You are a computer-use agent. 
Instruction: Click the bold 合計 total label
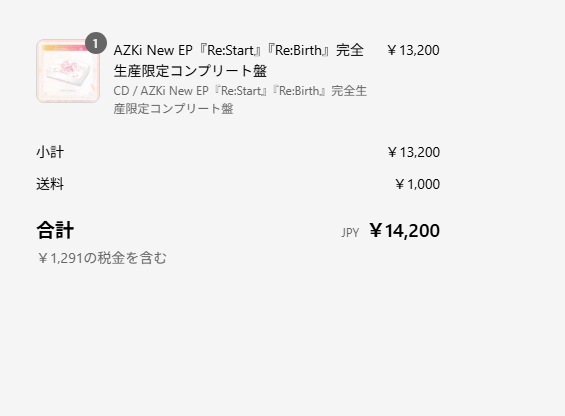pyautogui.click(x=55, y=230)
